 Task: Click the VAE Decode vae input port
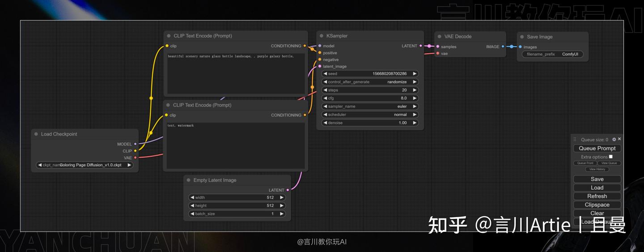[437, 53]
